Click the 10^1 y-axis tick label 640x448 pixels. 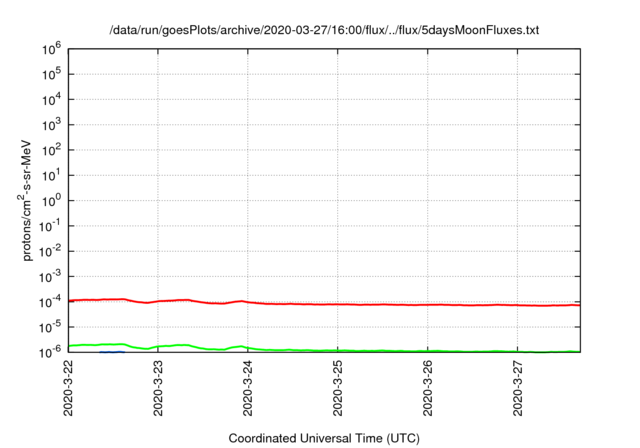coord(51,175)
